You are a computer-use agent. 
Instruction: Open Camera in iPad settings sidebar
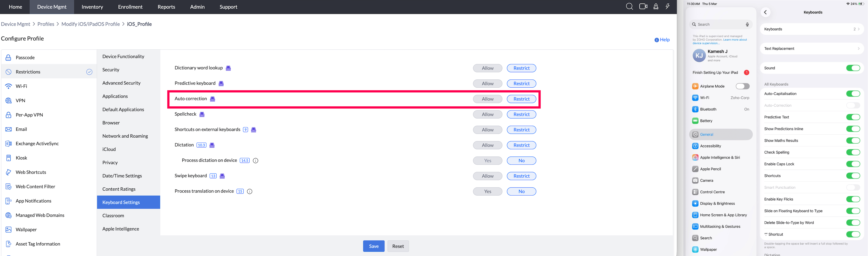[x=720, y=180]
